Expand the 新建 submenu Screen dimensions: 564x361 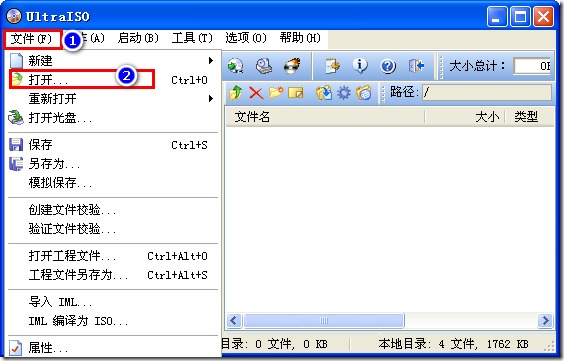tap(113, 60)
